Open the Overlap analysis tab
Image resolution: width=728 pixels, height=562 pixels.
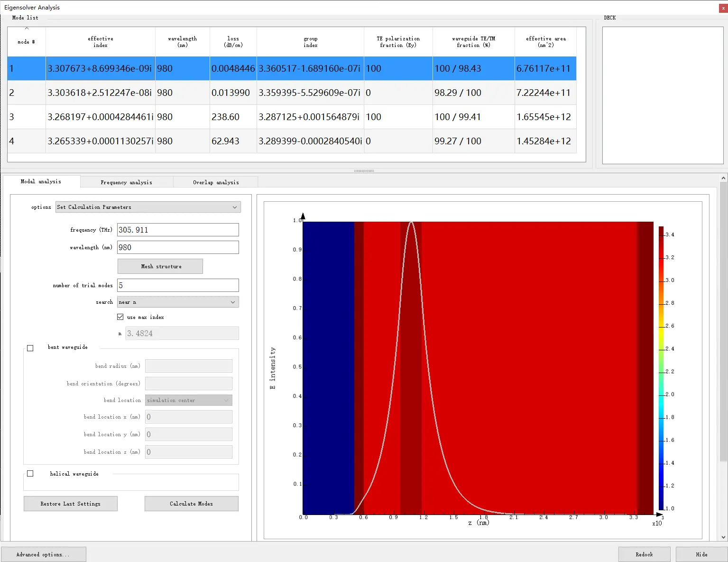click(x=216, y=182)
